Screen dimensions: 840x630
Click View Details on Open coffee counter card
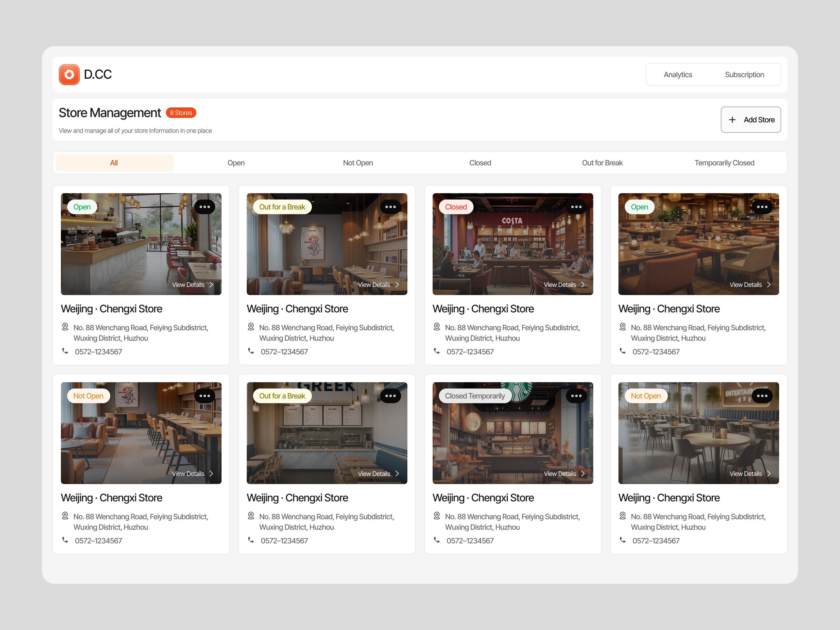(193, 285)
